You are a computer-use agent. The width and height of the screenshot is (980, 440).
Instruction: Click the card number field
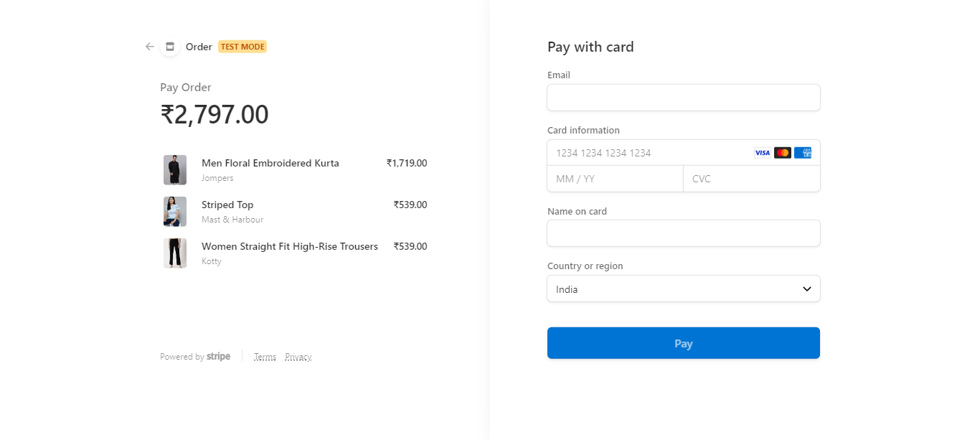tap(646, 153)
